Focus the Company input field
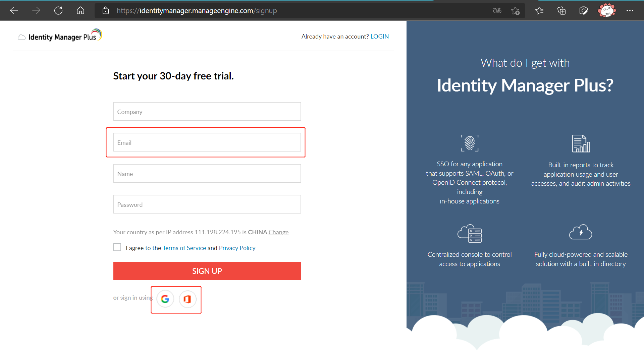This screenshot has height=363, width=644. [x=207, y=112]
